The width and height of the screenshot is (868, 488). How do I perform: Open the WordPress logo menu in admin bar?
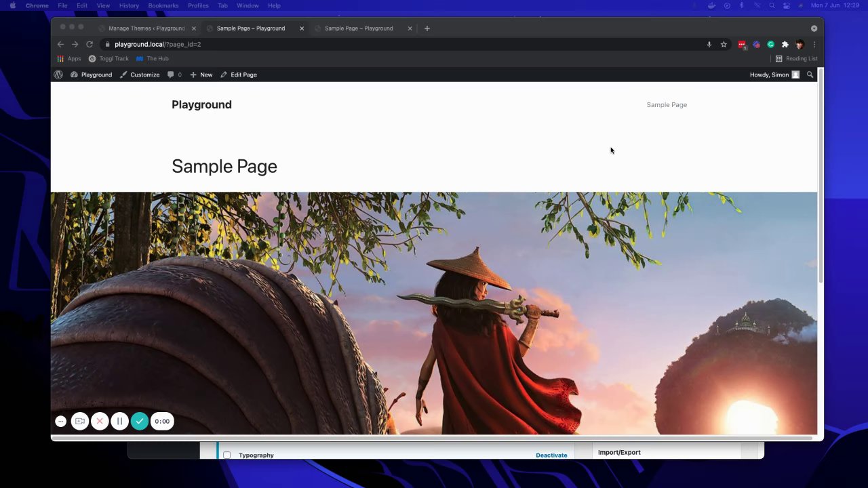[x=58, y=75]
